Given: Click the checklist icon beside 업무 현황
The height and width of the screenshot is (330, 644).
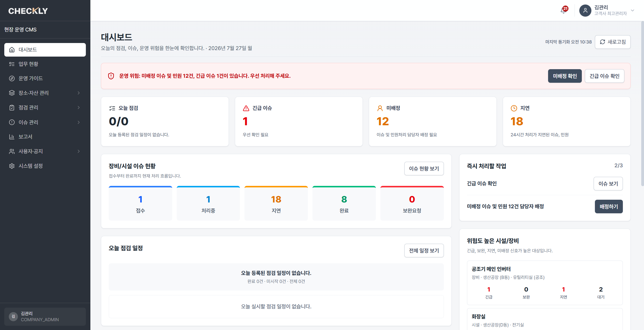Looking at the screenshot, I should (x=12, y=64).
